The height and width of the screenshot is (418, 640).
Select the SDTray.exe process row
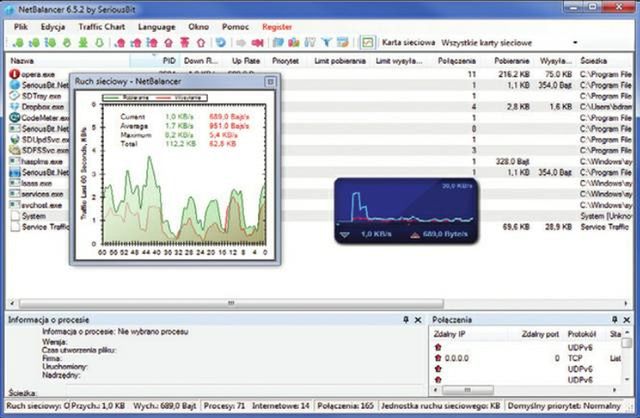click(x=320, y=96)
